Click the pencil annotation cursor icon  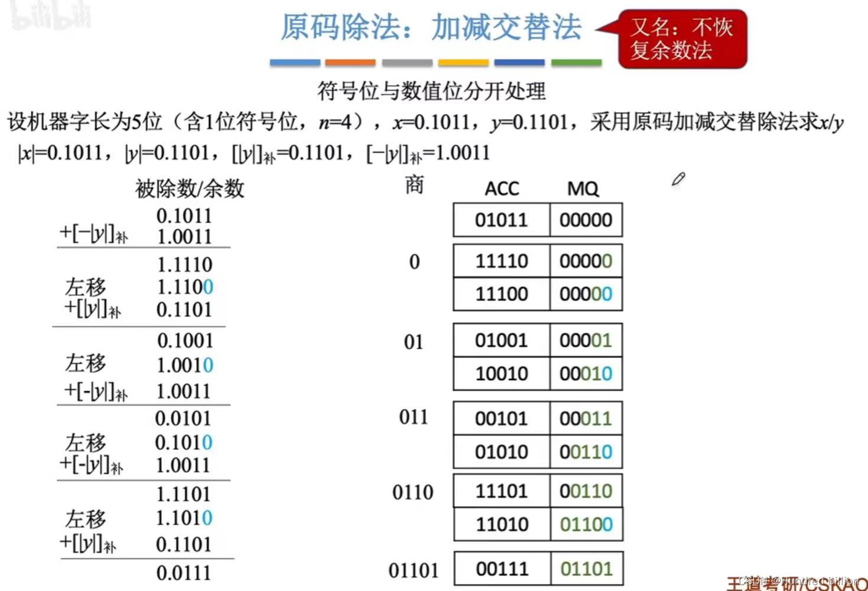click(x=678, y=179)
